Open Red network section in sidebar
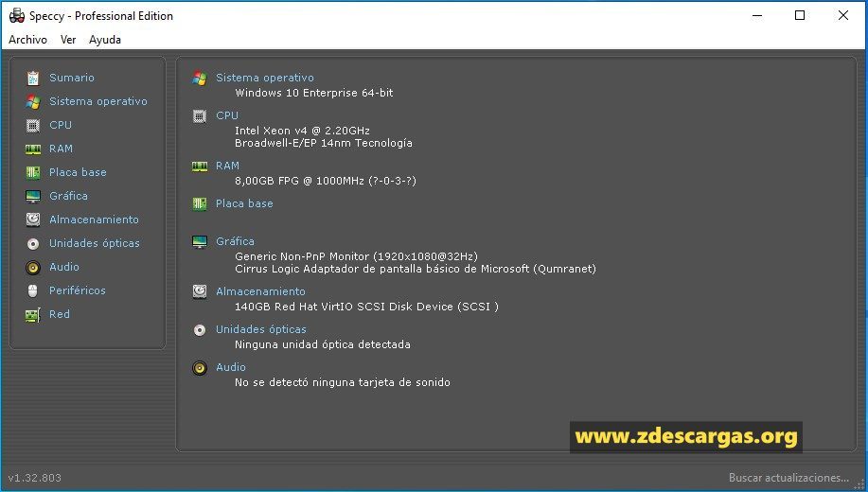The height and width of the screenshot is (492, 868). tap(60, 314)
